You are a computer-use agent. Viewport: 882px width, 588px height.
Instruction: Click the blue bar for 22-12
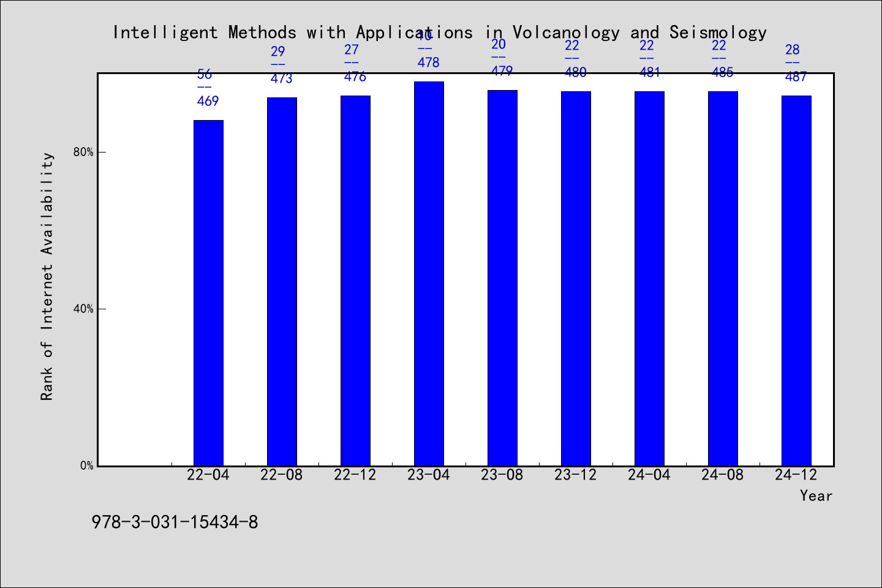tap(355, 281)
